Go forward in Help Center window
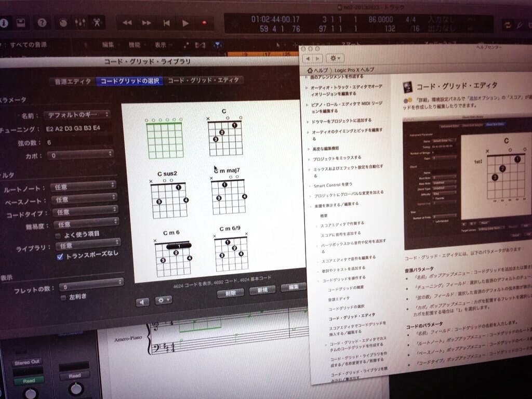Viewport: 532px width, 399px height. pyautogui.click(x=317, y=58)
